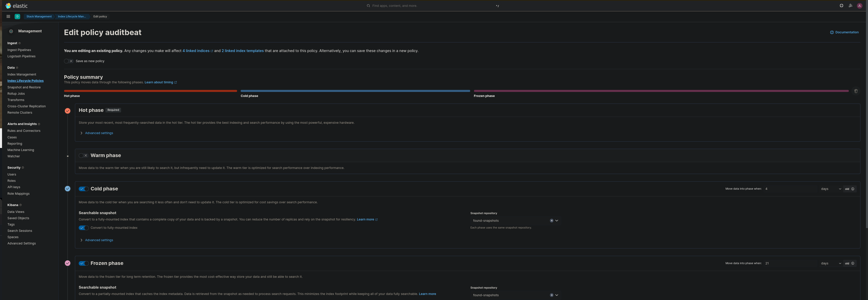Click info icon next to Kibana heading
The width and height of the screenshot is (868, 300).
coord(20,205)
